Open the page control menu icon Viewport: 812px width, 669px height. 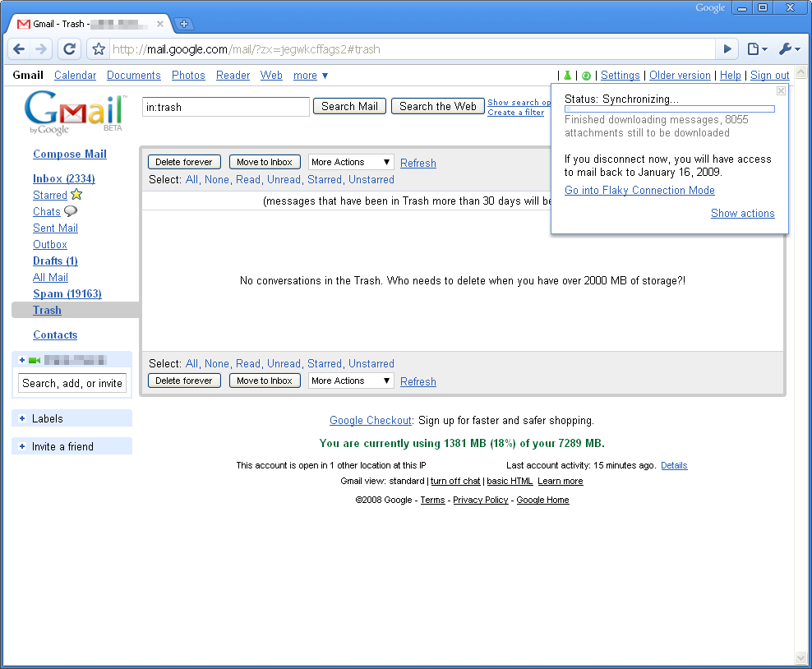tap(757, 49)
